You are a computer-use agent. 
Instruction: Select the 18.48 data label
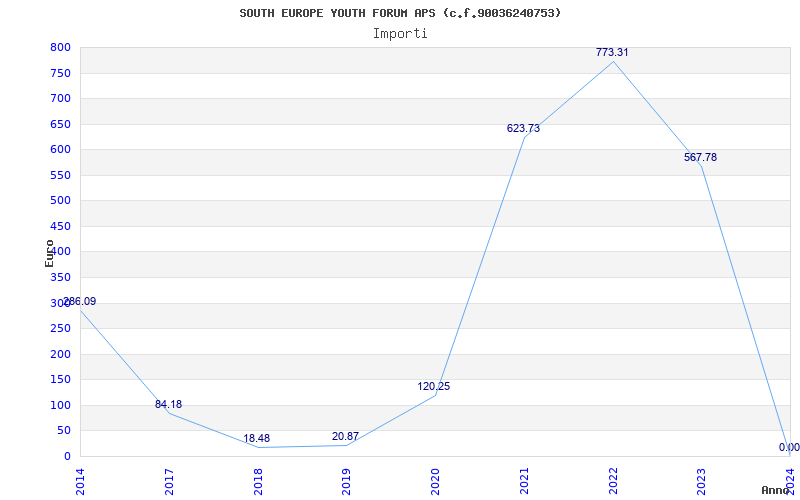[257, 438]
